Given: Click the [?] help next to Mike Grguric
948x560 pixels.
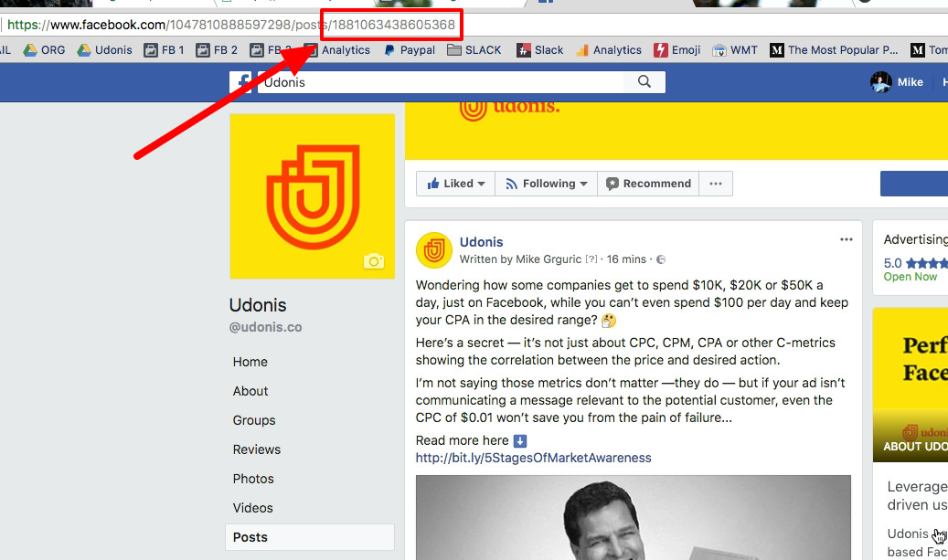Looking at the screenshot, I should (591, 259).
